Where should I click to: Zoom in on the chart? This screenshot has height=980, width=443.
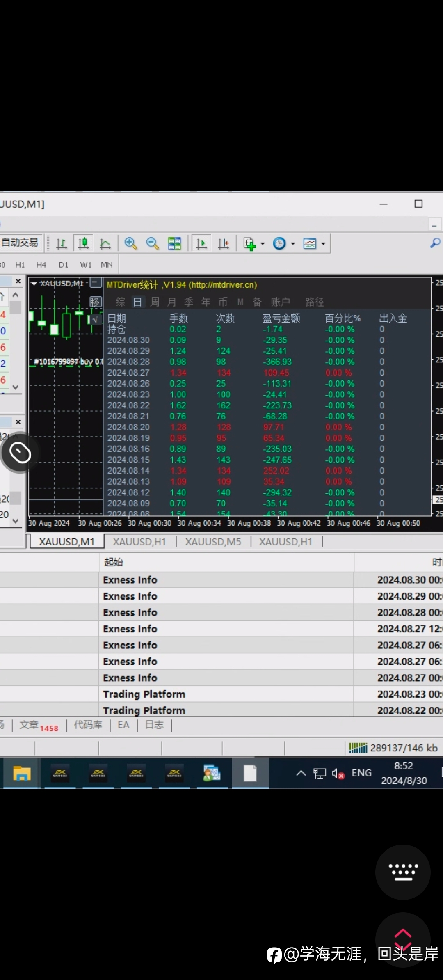coord(131,243)
